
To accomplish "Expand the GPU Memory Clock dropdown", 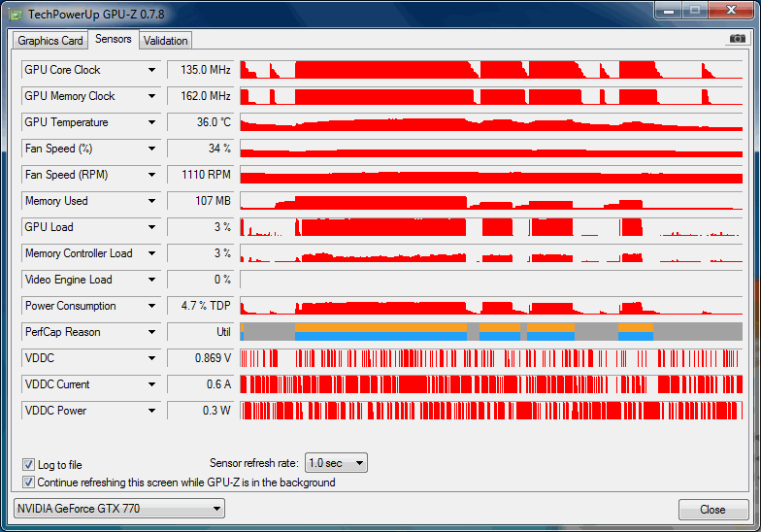I will coord(151,96).
